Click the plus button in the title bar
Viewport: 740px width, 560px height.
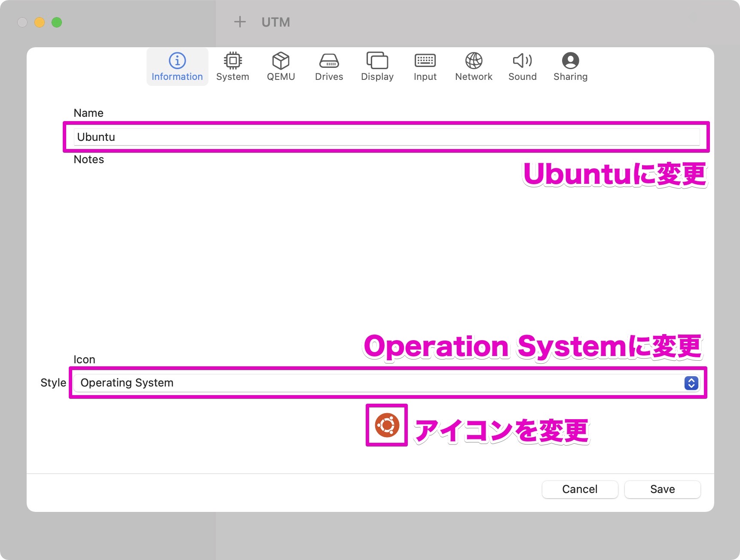(x=240, y=22)
